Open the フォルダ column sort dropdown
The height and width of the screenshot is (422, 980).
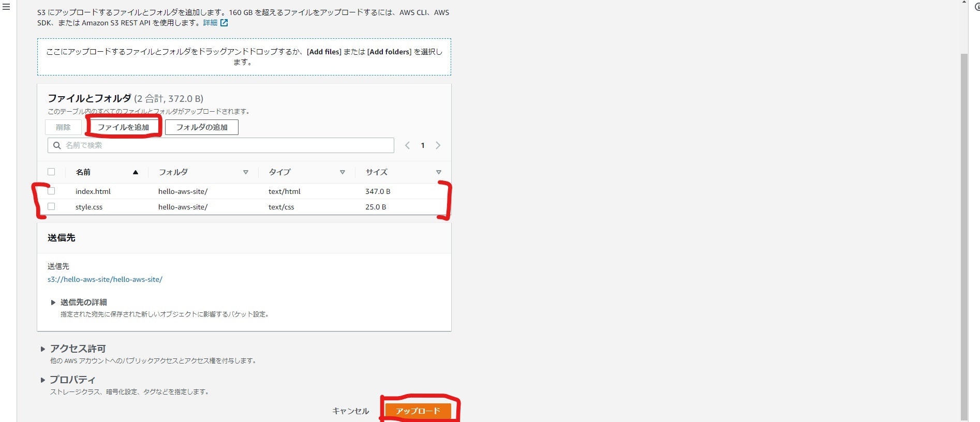coord(246,172)
